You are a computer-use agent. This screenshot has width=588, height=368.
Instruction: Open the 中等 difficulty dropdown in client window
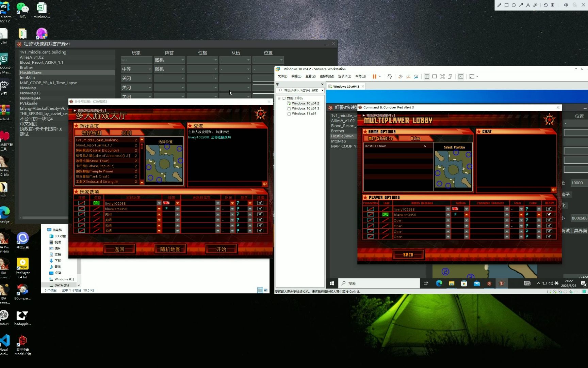click(x=136, y=69)
